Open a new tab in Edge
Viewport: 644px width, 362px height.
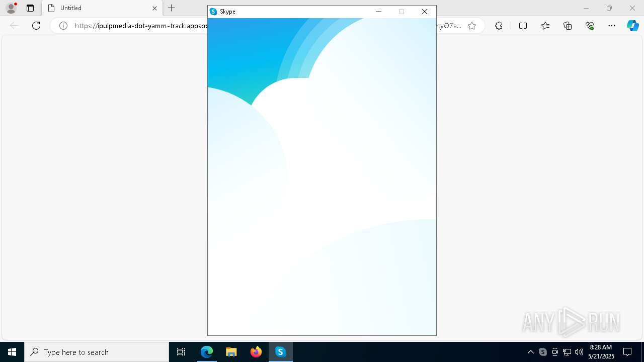pos(172,8)
